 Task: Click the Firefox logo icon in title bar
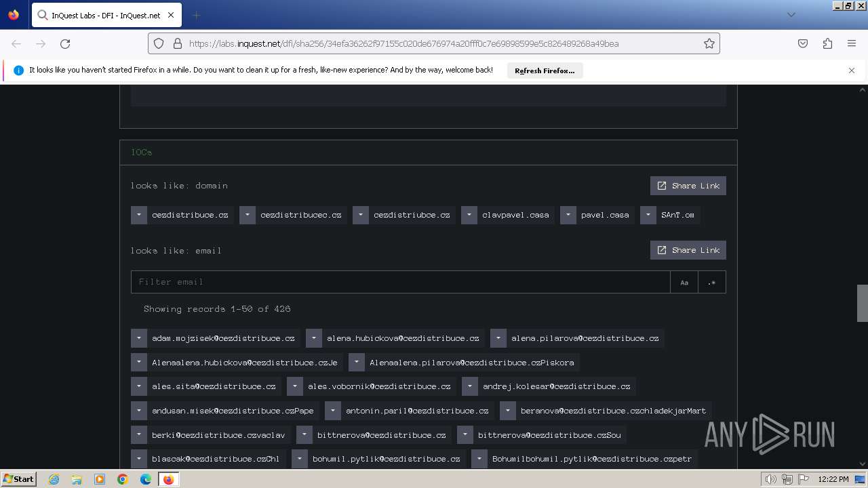[x=14, y=15]
